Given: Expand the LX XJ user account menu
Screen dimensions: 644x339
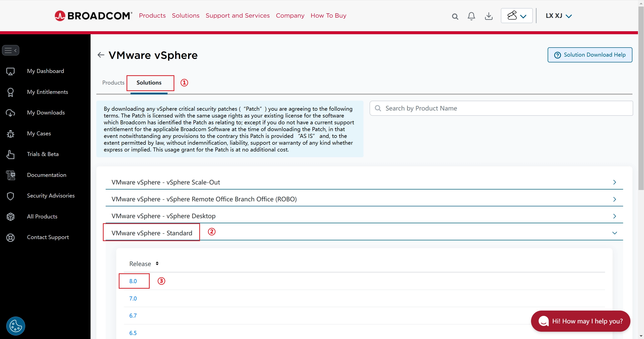Looking at the screenshot, I should tap(559, 16).
